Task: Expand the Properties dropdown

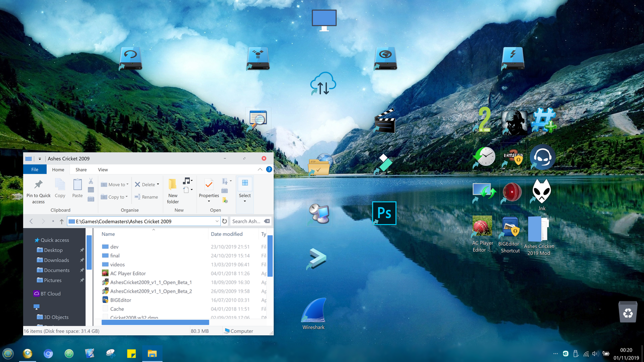Action: [x=209, y=201]
